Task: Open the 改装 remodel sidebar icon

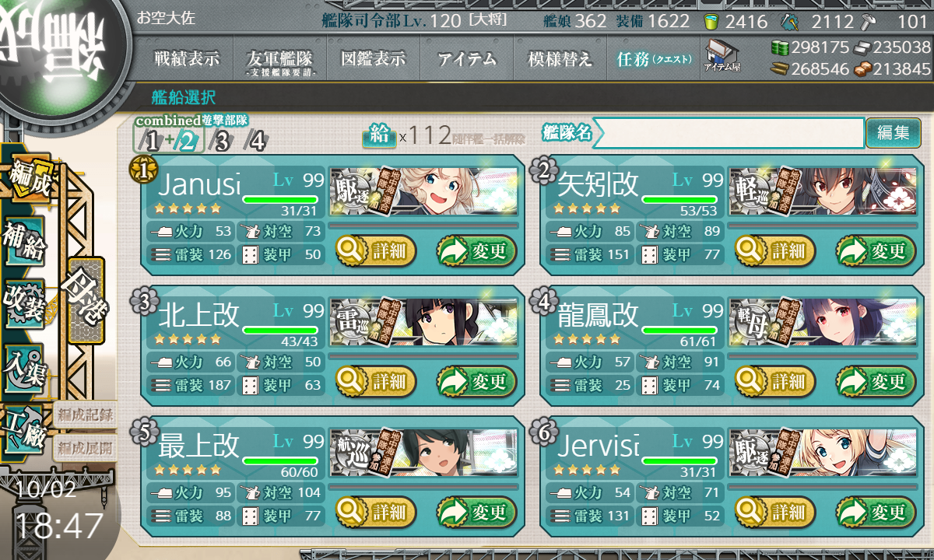Action: pyautogui.click(x=25, y=305)
